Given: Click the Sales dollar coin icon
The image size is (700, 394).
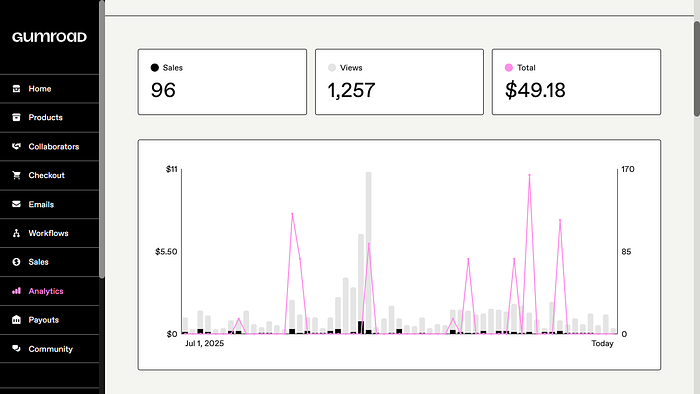Looking at the screenshot, I should [x=17, y=262].
